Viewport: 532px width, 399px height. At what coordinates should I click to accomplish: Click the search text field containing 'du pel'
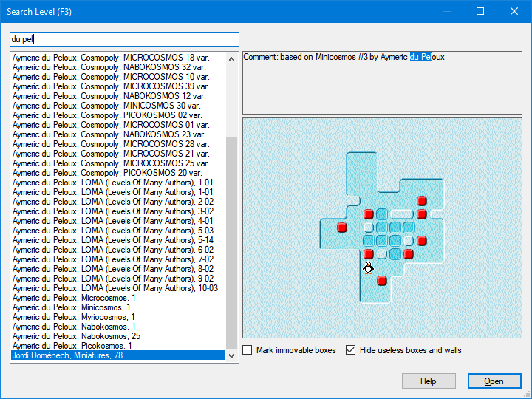124,39
